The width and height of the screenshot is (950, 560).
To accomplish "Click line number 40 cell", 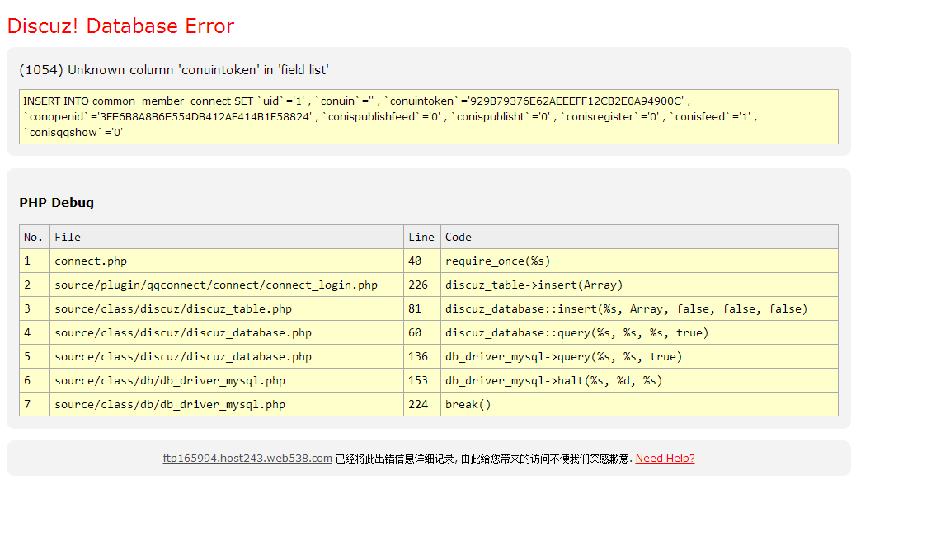I will pos(421,261).
